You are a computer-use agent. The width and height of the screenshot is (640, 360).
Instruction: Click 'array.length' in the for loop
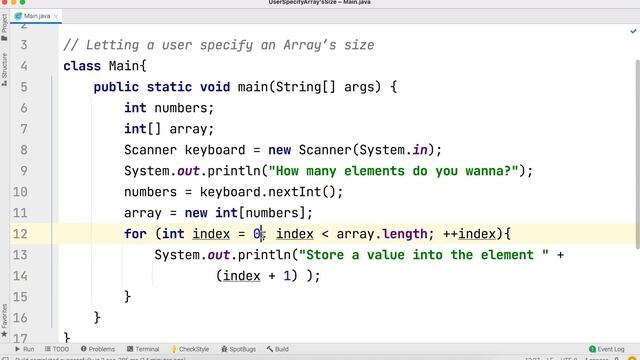click(x=382, y=234)
